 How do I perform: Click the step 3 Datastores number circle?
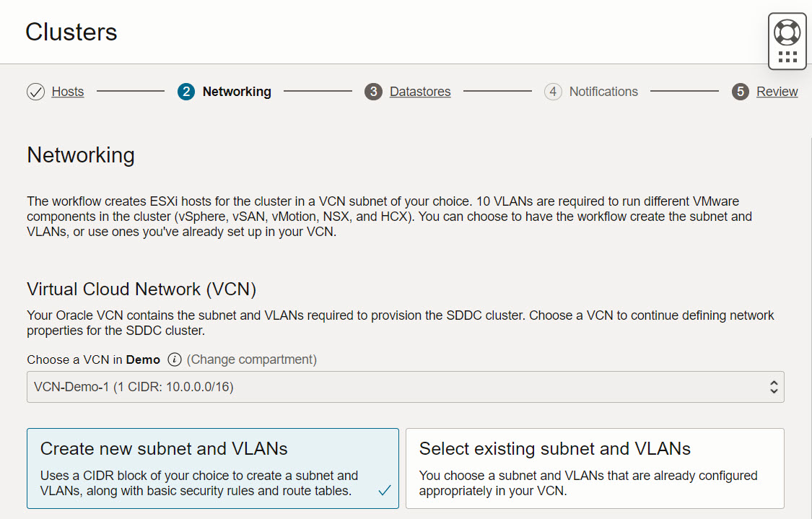click(x=373, y=92)
